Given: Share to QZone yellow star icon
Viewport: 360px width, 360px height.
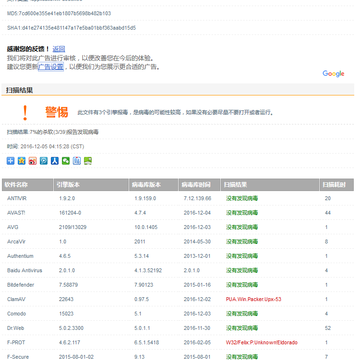Looking at the screenshot, I should (22, 161).
